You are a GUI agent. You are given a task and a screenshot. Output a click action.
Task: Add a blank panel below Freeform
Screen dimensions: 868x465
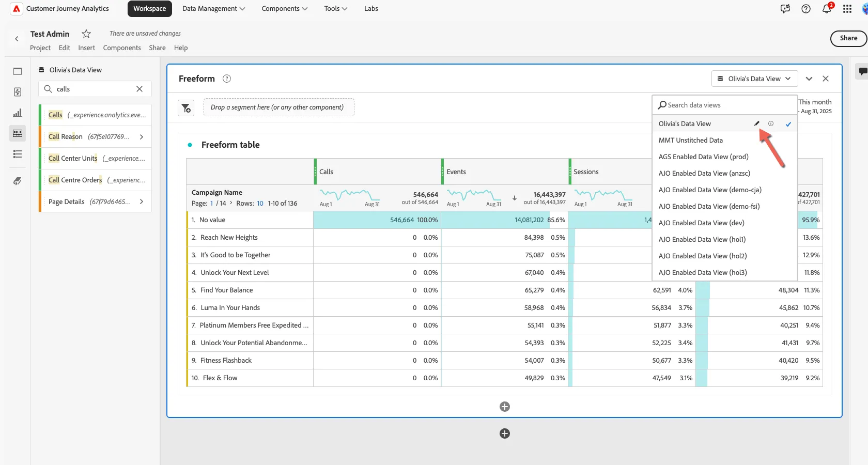(505, 433)
